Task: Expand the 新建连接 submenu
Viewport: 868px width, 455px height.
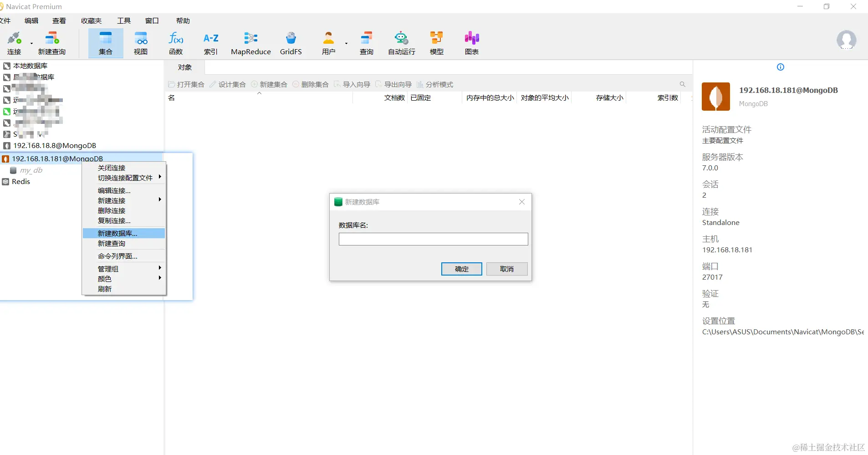Action: [x=124, y=200]
